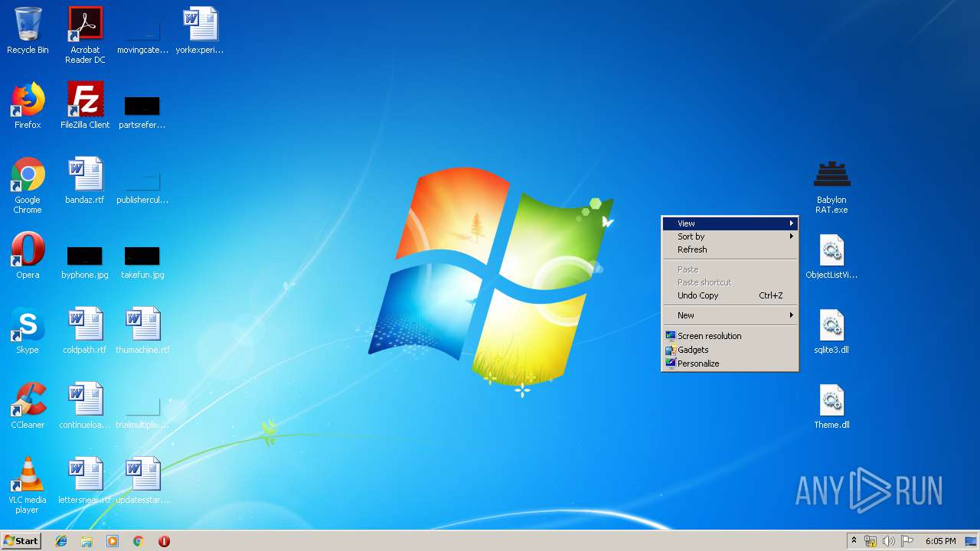Select the VLC media player shortcut

(x=28, y=485)
